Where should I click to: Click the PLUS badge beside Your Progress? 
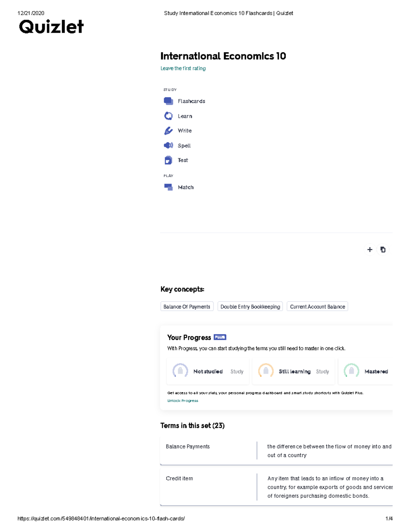(x=220, y=337)
